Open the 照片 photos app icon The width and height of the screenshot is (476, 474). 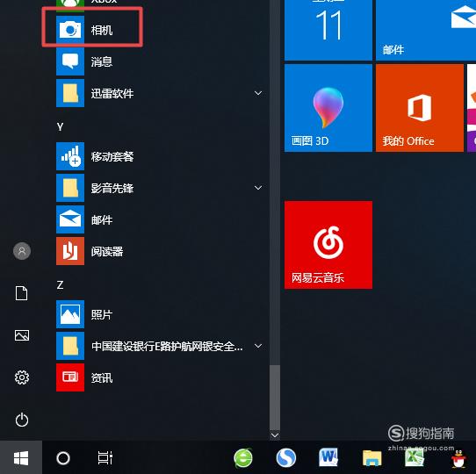[x=70, y=314]
